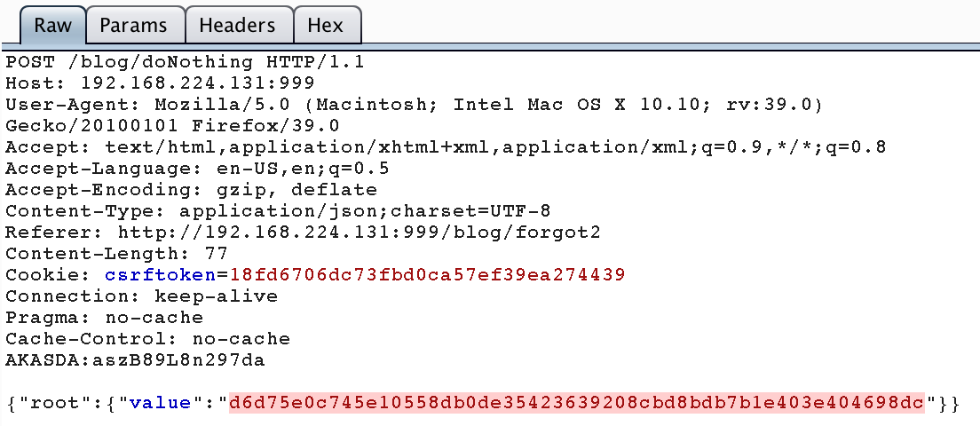Click the highlighted JSON value hash
The width and height of the screenshot is (980, 426).
576,403
